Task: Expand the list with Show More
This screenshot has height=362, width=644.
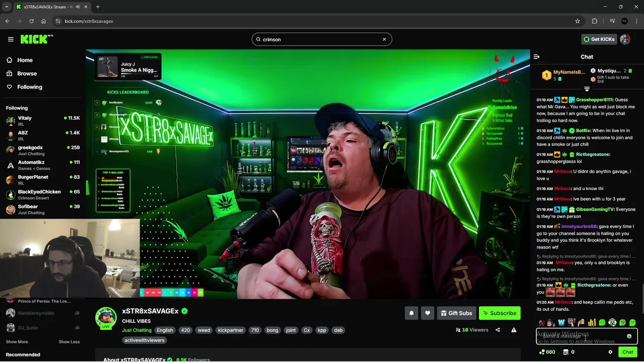Action: coord(17,342)
